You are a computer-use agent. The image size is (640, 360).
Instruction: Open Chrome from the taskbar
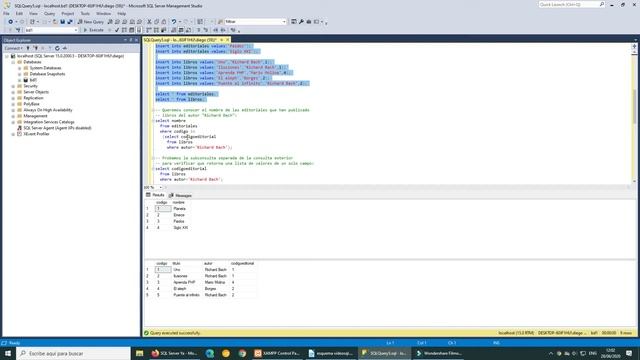pyautogui.click(x=242, y=353)
